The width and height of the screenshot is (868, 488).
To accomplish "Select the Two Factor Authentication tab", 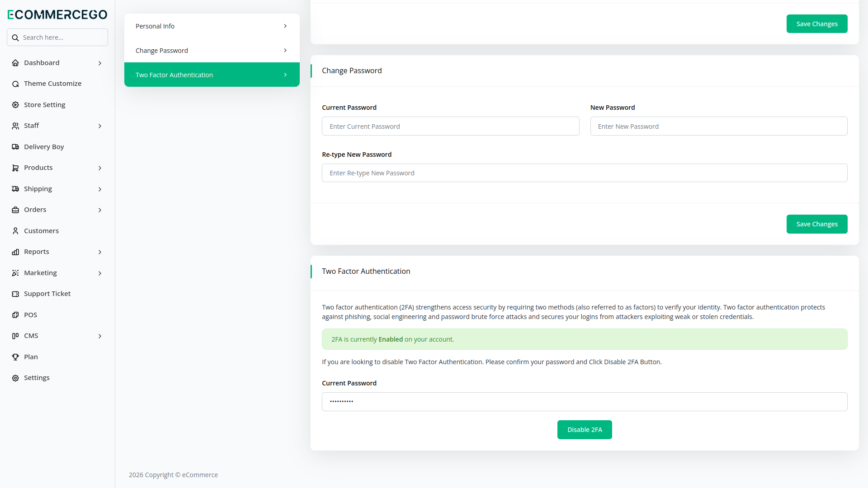I will point(212,75).
